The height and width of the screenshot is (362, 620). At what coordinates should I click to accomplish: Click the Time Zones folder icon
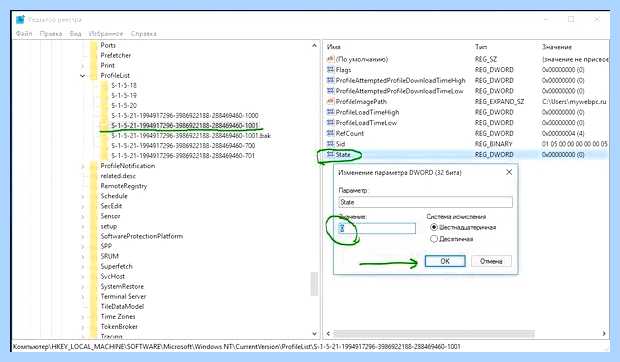point(93,317)
